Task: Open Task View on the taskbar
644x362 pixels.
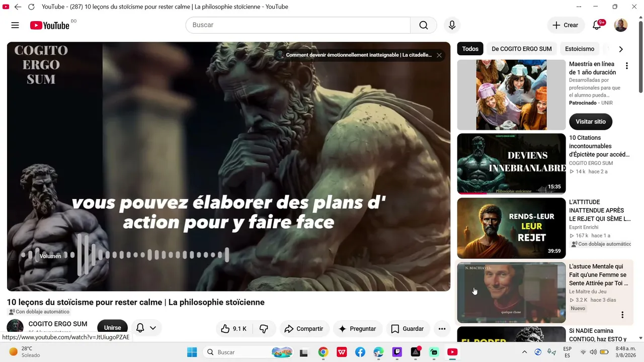Action: pos(304,352)
